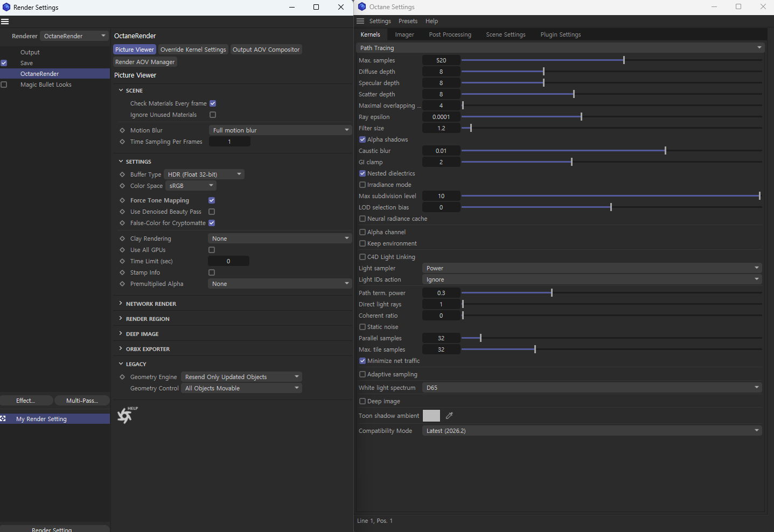
Task: Click the Time Limit (sec) input field
Action: (x=228, y=261)
